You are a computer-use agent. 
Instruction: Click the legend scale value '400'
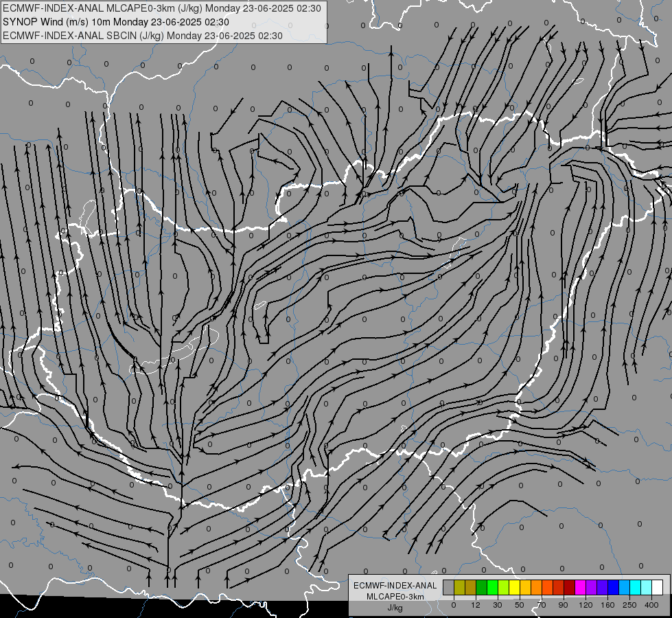651,605
